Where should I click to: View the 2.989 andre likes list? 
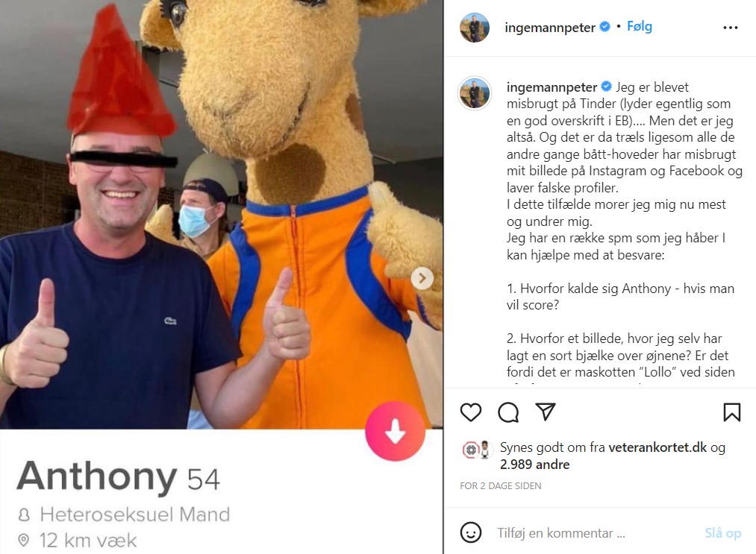(534, 465)
